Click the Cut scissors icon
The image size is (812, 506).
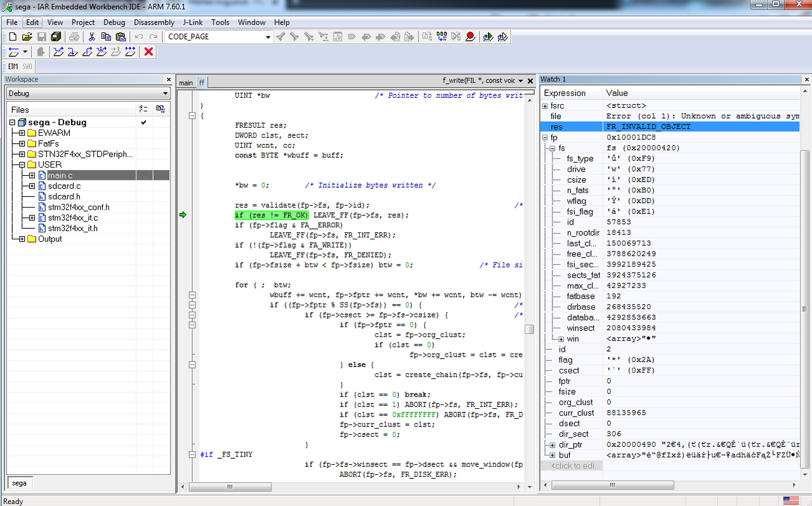pos(91,37)
